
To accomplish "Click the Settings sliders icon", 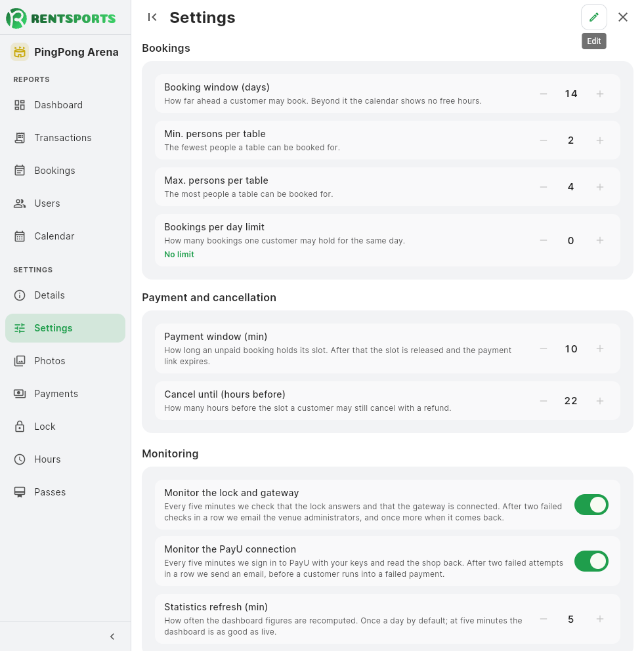I will pos(20,328).
